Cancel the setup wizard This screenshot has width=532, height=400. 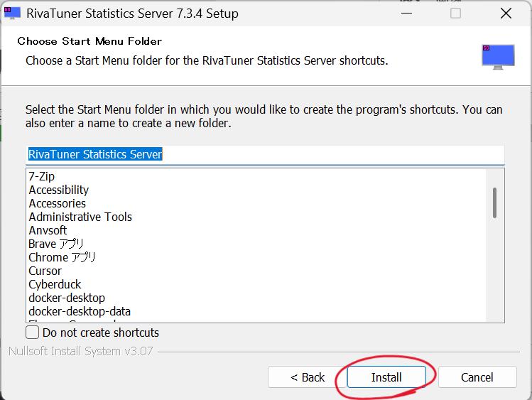coord(477,377)
